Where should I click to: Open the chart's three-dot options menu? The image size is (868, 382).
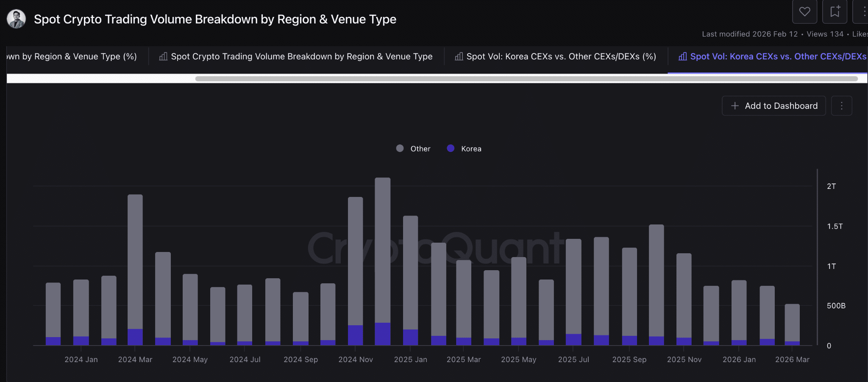point(841,106)
